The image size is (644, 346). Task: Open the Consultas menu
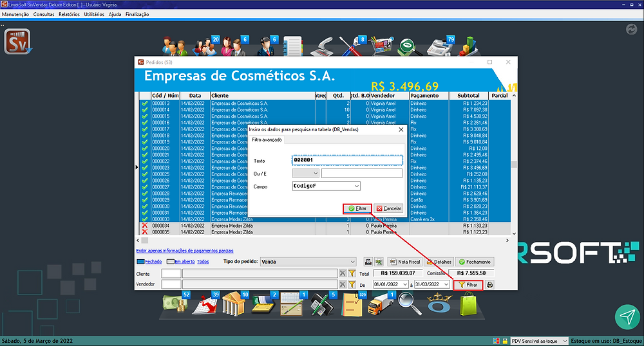coord(44,14)
